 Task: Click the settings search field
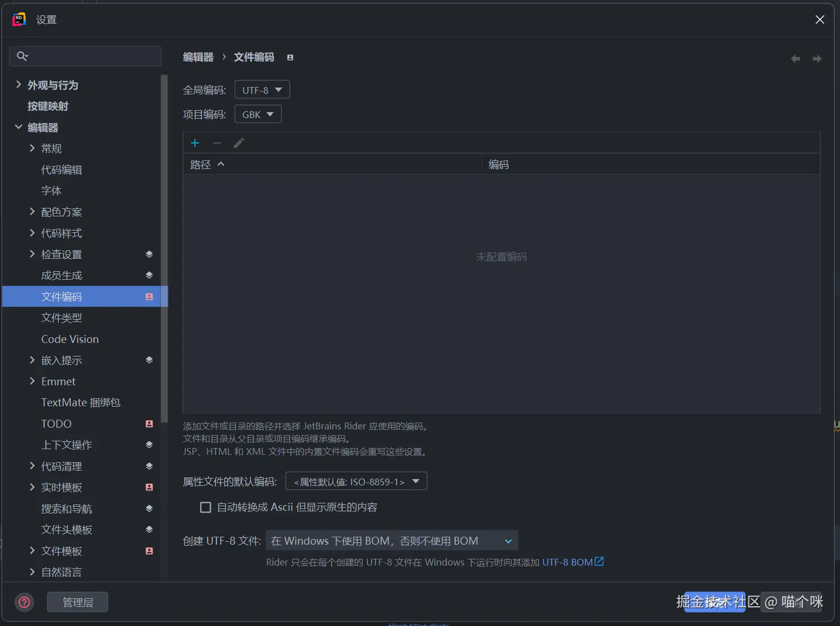pos(85,56)
